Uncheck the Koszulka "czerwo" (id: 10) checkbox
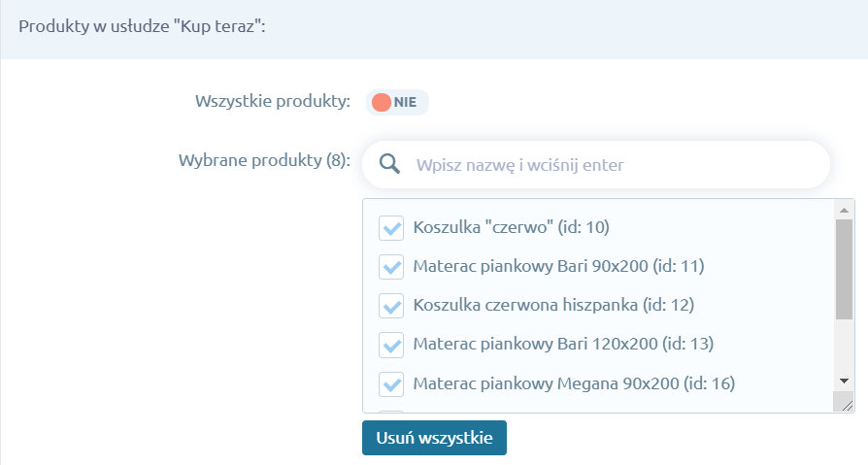868x465 pixels. coord(391,228)
